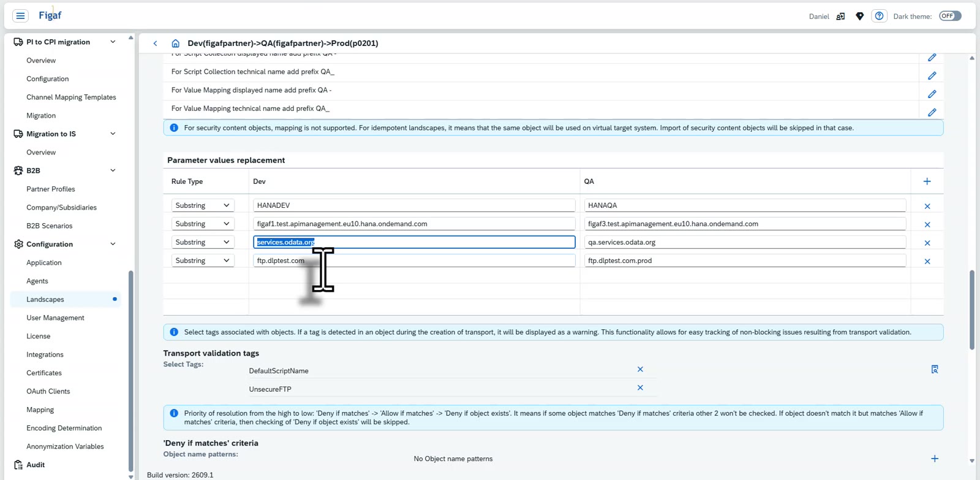
Task: Remove the DefaultScriptName tag
Action: pyautogui.click(x=640, y=370)
